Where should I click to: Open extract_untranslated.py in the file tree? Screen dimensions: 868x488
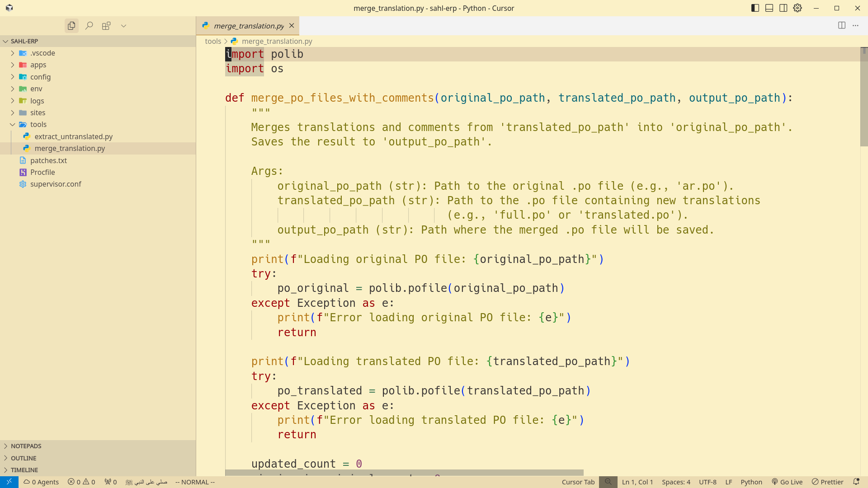click(73, 136)
